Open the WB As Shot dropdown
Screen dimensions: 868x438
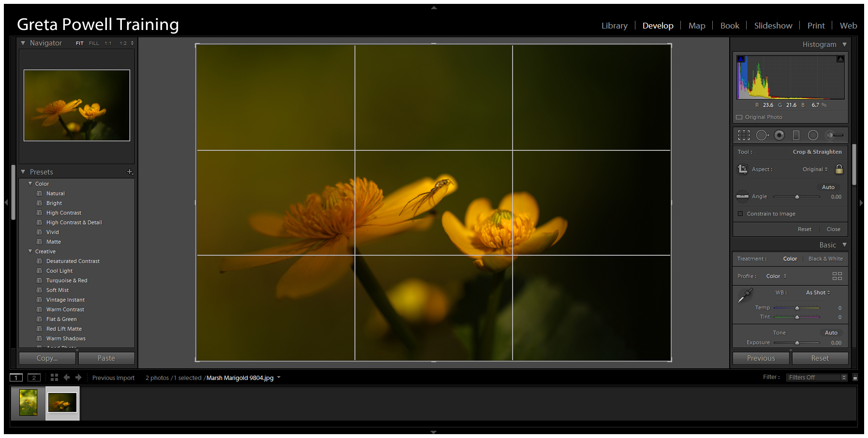tap(818, 292)
